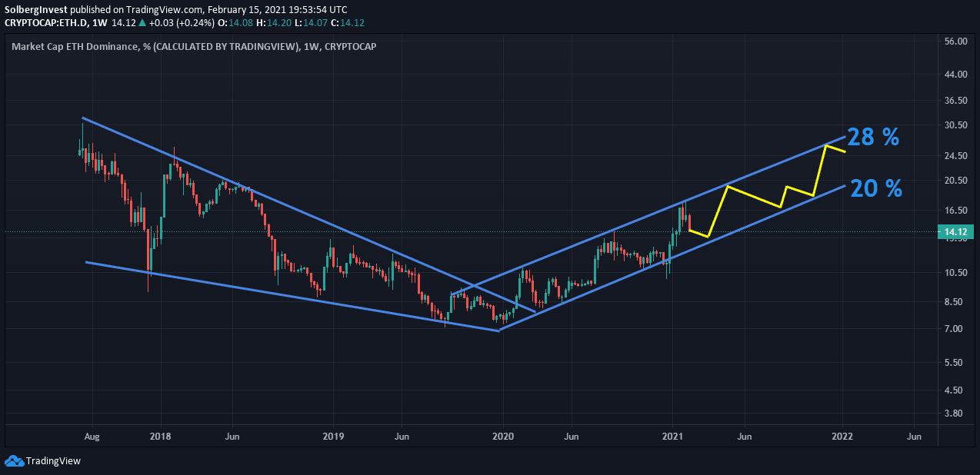Click the 30.50 price axis label
980x475 pixels.
pyautogui.click(x=955, y=125)
